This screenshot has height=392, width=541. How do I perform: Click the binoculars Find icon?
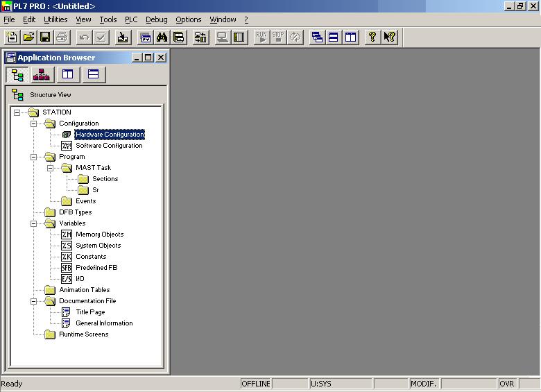pyautogui.click(x=162, y=37)
